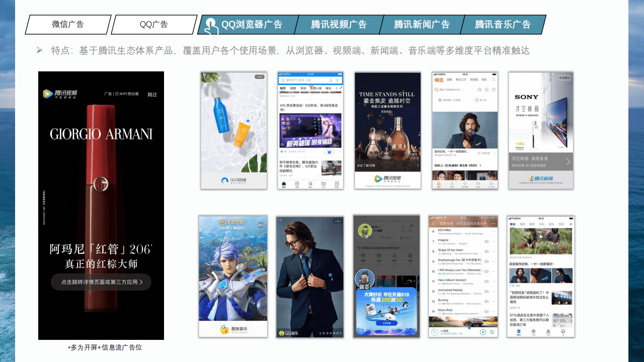
Task: Skip the 王者荣耀 splash ad
Action: coord(261,225)
